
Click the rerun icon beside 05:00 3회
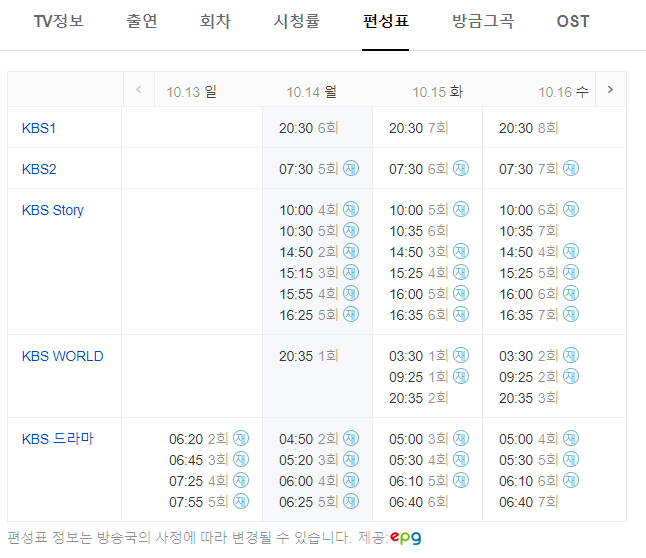point(461,438)
